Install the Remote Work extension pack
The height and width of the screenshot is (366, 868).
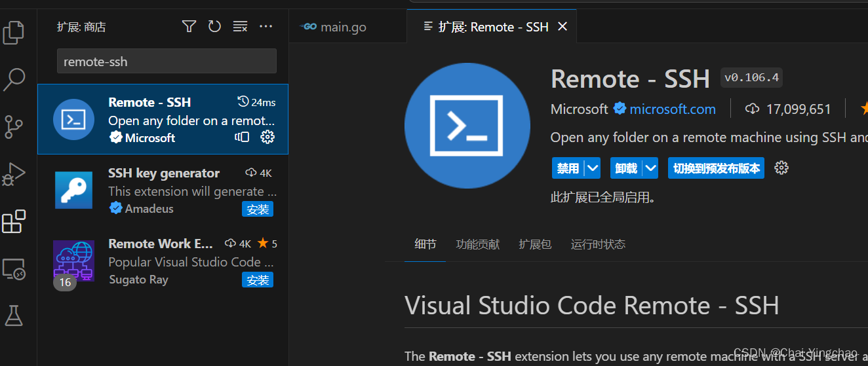click(x=258, y=280)
